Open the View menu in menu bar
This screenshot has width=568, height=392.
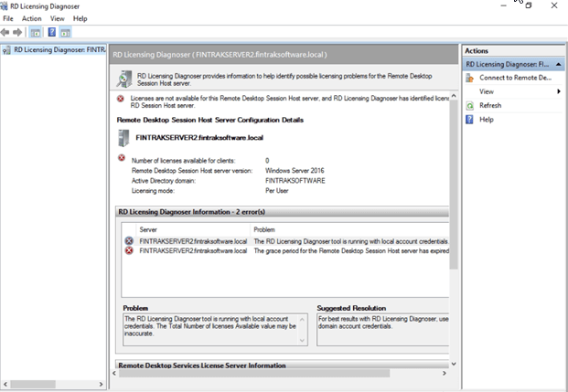coord(58,18)
